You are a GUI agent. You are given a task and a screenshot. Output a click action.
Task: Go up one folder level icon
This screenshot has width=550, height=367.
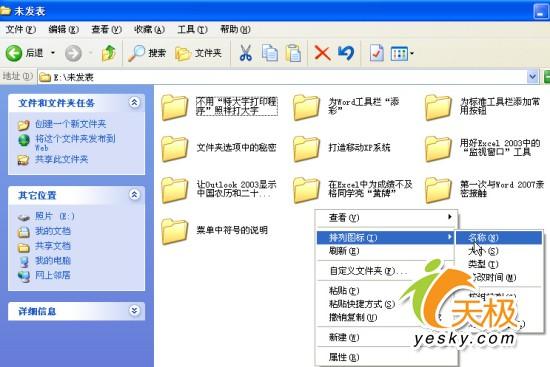(x=108, y=53)
